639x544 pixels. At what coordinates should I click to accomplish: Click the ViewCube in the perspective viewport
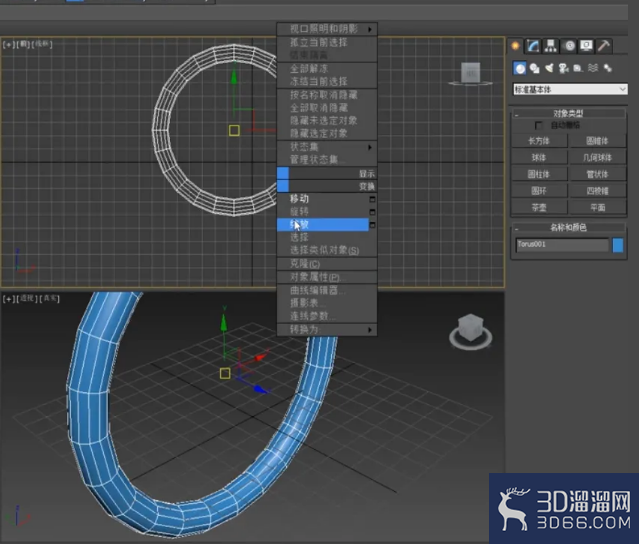[x=471, y=328]
